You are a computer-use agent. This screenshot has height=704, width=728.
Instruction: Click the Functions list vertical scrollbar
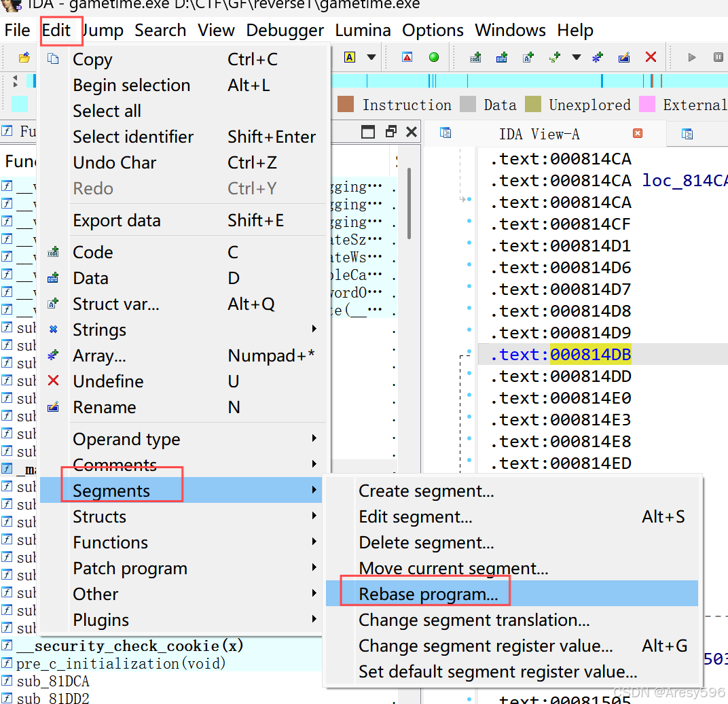point(409,203)
